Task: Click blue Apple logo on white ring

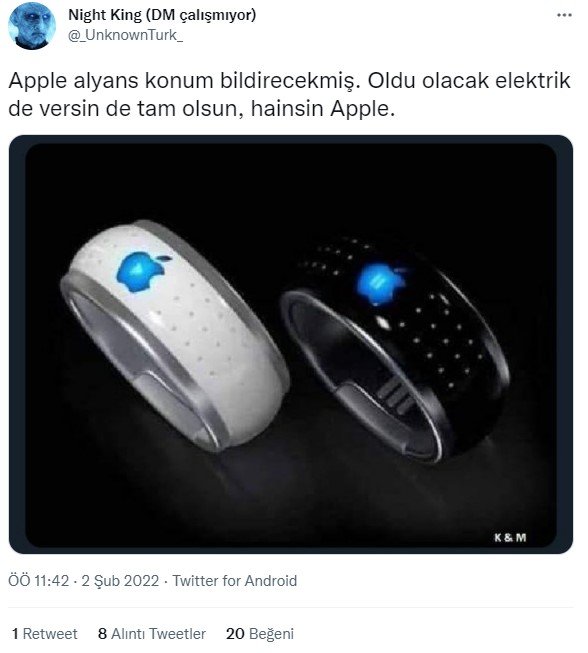Action: [x=142, y=271]
